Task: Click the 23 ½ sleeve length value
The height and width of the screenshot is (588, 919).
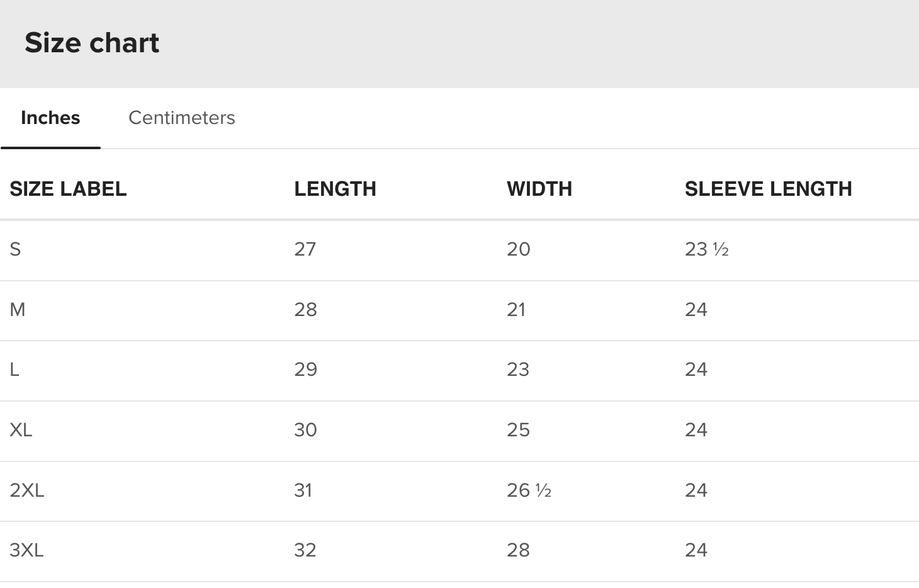Action: tap(707, 249)
